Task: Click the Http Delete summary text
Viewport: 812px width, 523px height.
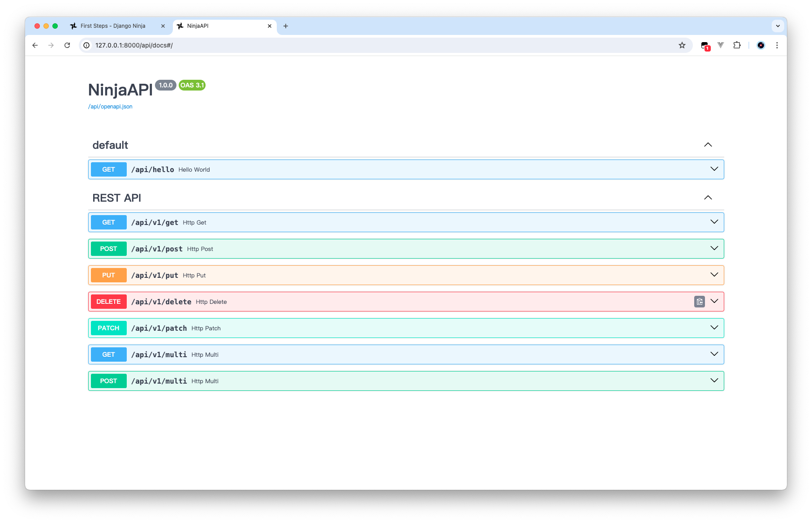Action: (x=211, y=302)
